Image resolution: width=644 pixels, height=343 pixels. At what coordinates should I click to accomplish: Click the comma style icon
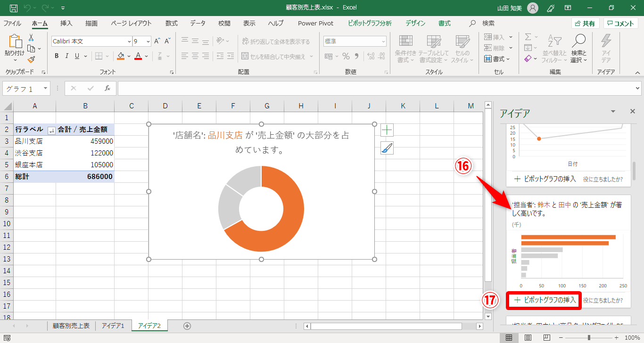pos(357,56)
